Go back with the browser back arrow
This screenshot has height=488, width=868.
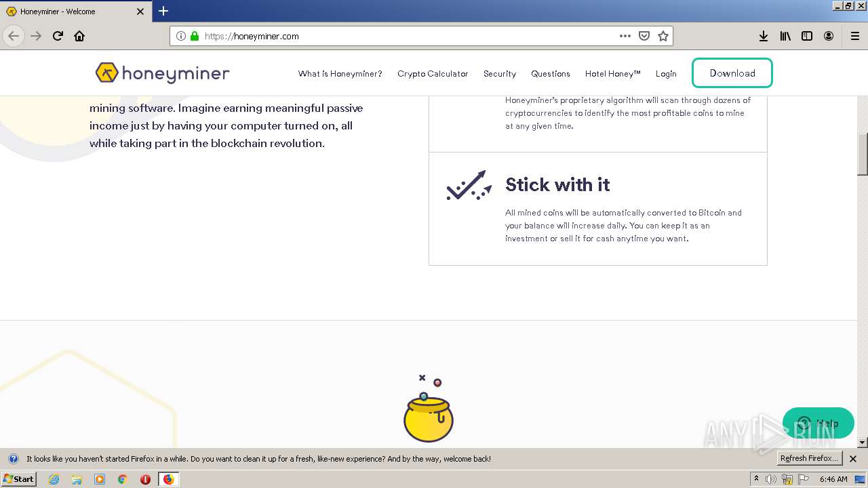click(x=14, y=36)
